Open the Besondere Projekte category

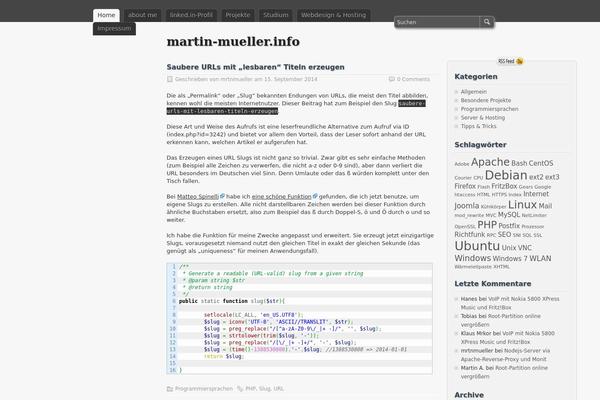[x=486, y=100]
